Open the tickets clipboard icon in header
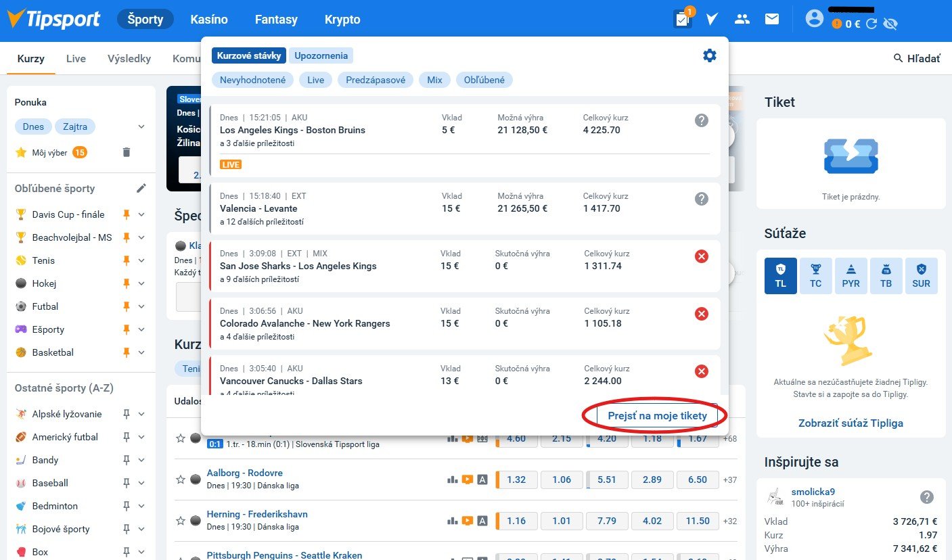Image resolution: width=952 pixels, height=560 pixels. tap(682, 19)
